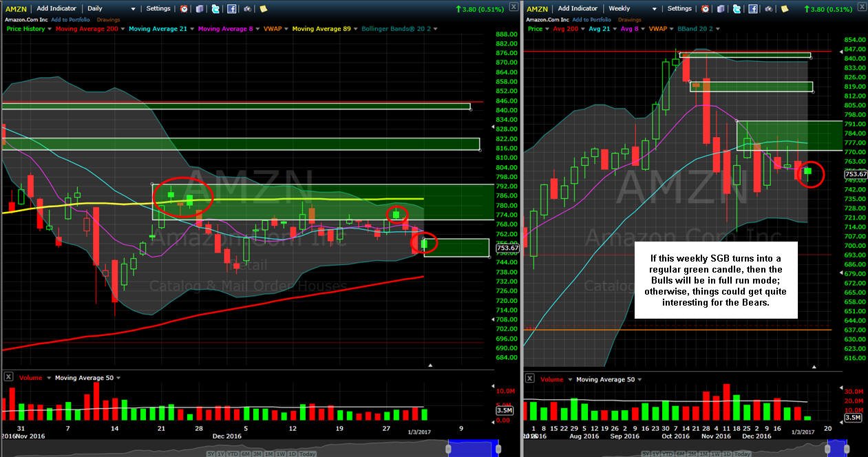Viewport: 868px width, 457px height.
Task: Click Add Indicator in Daily chart
Action: pyautogui.click(x=56, y=8)
